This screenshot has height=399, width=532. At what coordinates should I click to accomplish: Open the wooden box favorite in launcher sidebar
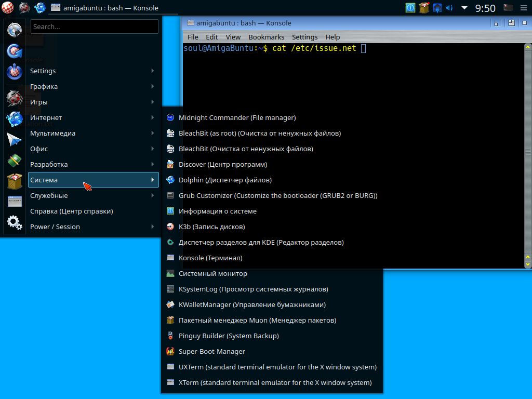coord(14,181)
